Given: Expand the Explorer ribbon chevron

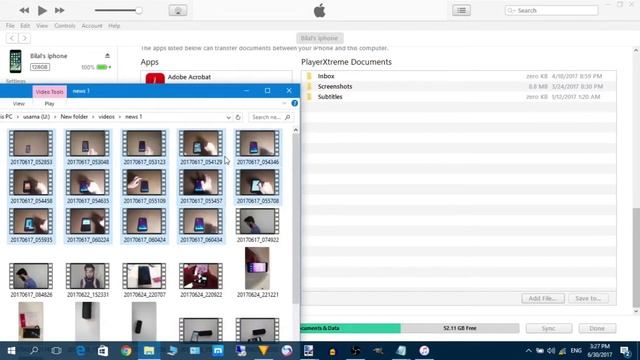Looking at the screenshot, I should coord(284,104).
